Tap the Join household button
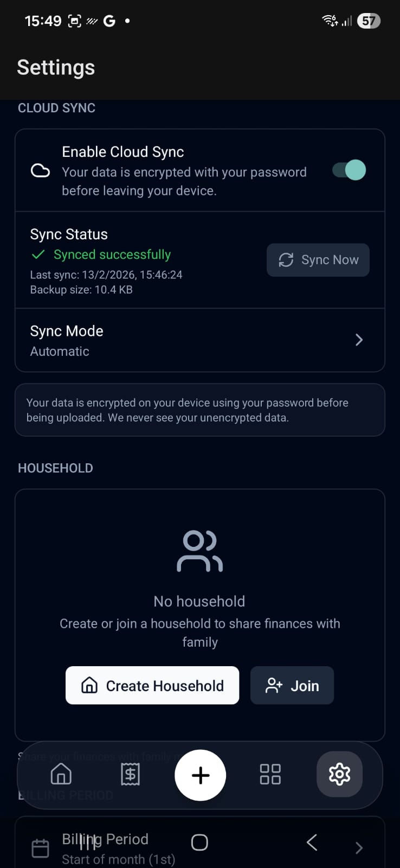Viewport: 400px width, 868px height. pos(292,686)
